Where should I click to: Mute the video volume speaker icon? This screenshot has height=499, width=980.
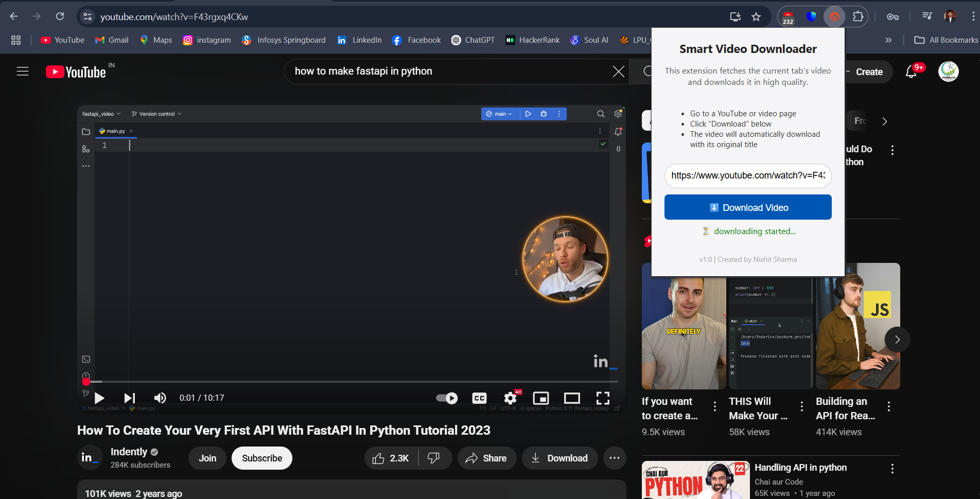160,398
